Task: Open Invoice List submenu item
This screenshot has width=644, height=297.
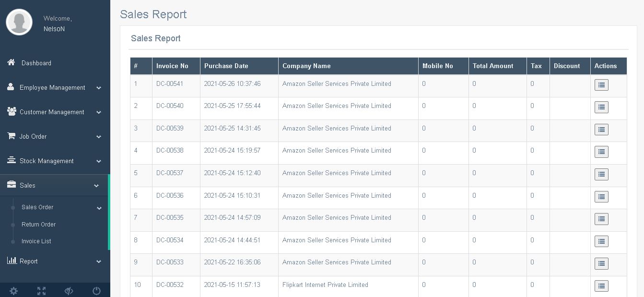Action: point(36,241)
